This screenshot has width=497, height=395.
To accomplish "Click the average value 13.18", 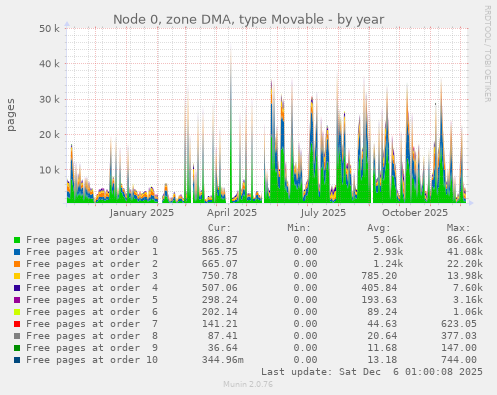I will coord(382,360).
